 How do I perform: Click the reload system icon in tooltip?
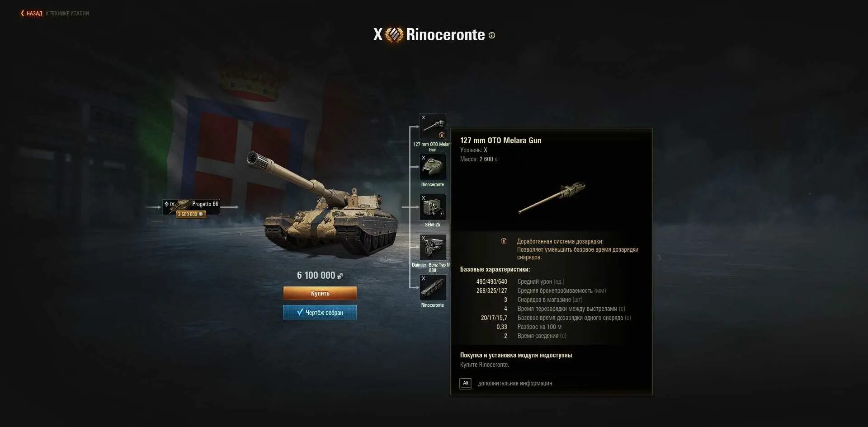point(504,241)
